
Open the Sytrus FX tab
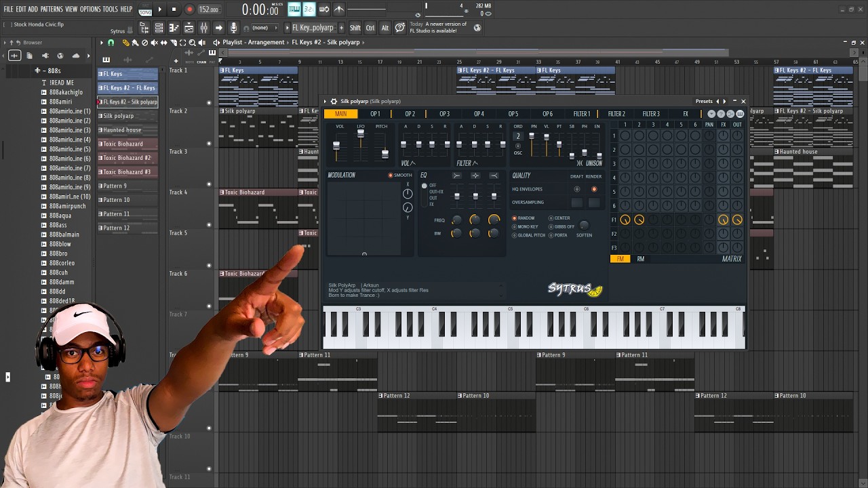point(686,114)
